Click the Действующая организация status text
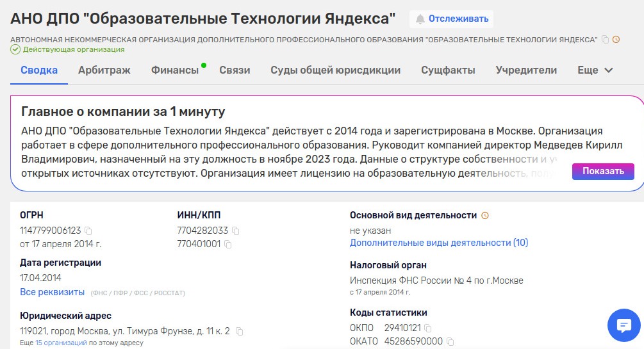 (74, 50)
